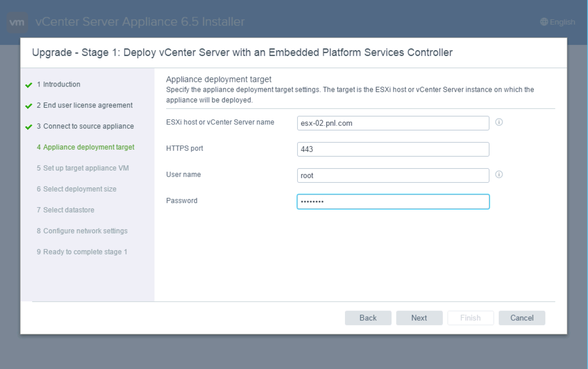Select step 6 Select deployment size
Image resolution: width=588 pixels, height=369 pixels.
76,189
